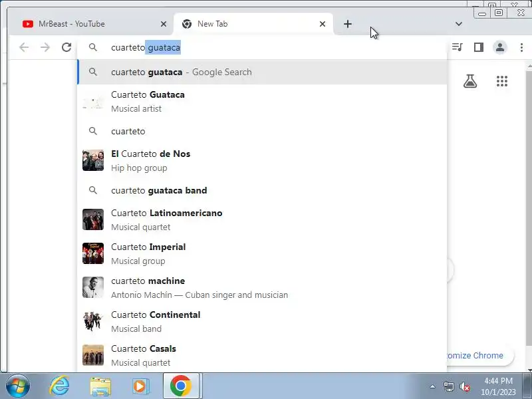Image resolution: width=532 pixels, height=399 pixels.
Task: Open the muted volume tray icon
Action: pos(465,386)
